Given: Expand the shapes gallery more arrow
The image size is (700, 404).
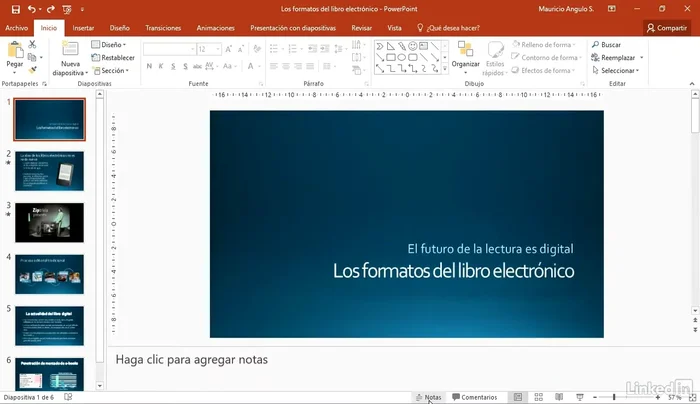Looking at the screenshot, I should click(x=445, y=69).
